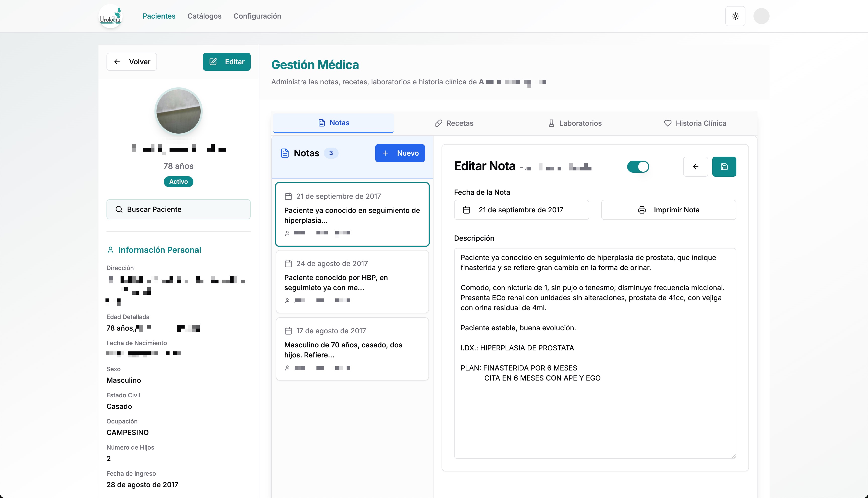Open the Laboratorios tab

click(x=574, y=123)
